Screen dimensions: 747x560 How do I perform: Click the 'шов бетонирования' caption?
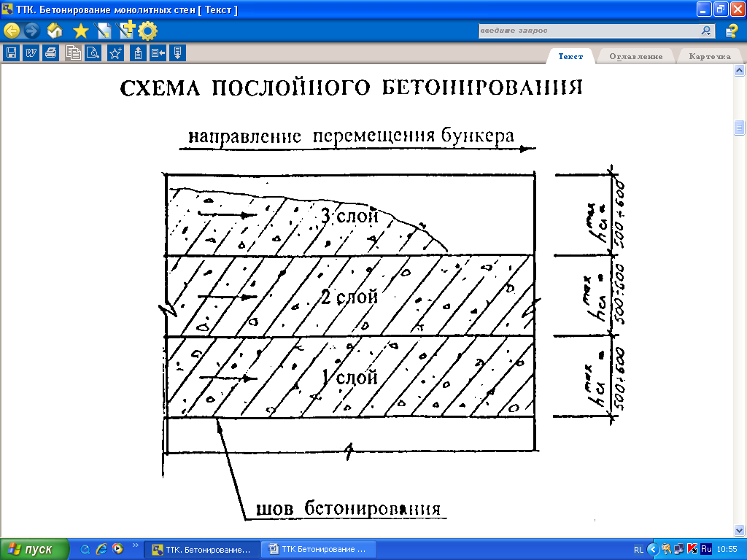(348, 508)
